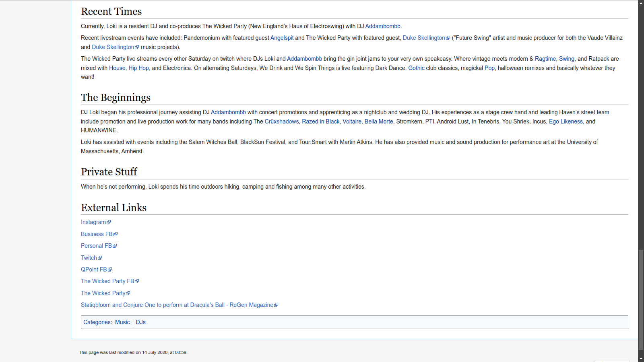Click the scrollbar up arrow

pos(641,3)
